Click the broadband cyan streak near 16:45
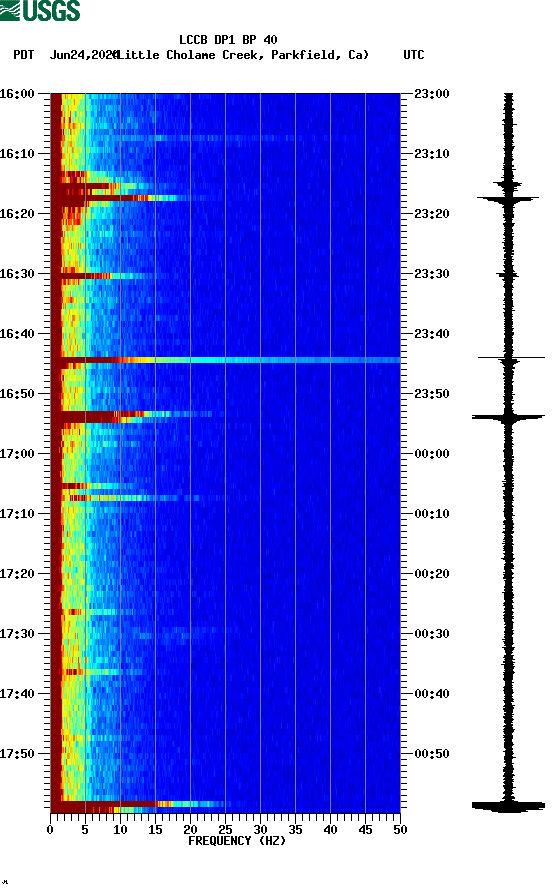The width and height of the screenshot is (552, 893). pyautogui.click(x=226, y=360)
